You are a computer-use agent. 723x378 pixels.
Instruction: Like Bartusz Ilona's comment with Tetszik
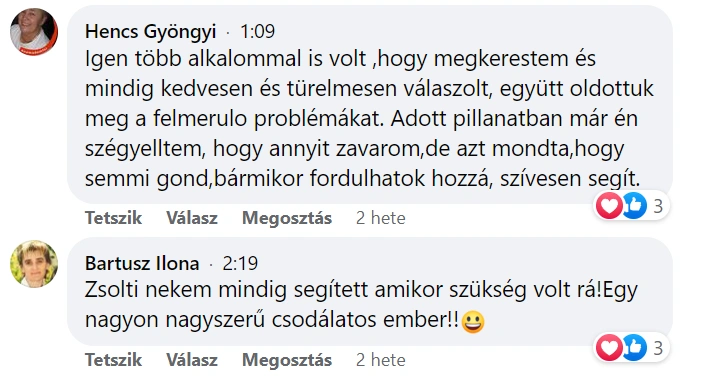113,360
